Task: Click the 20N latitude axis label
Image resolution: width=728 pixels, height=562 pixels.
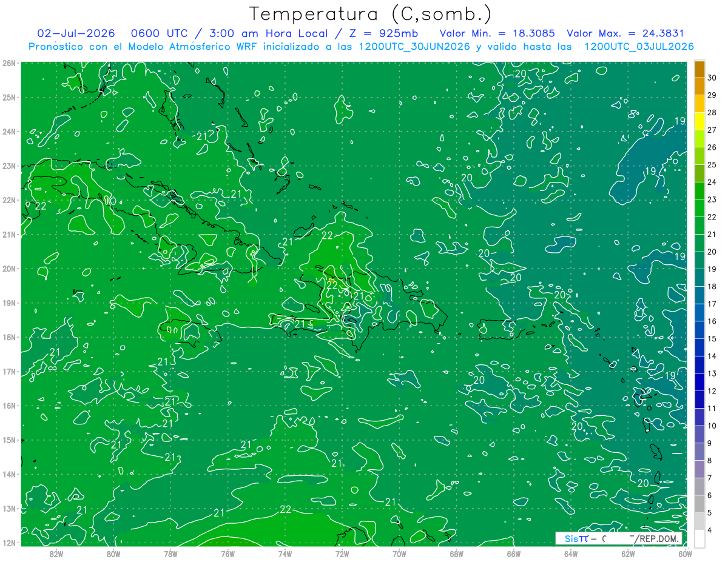Action: 9,269
